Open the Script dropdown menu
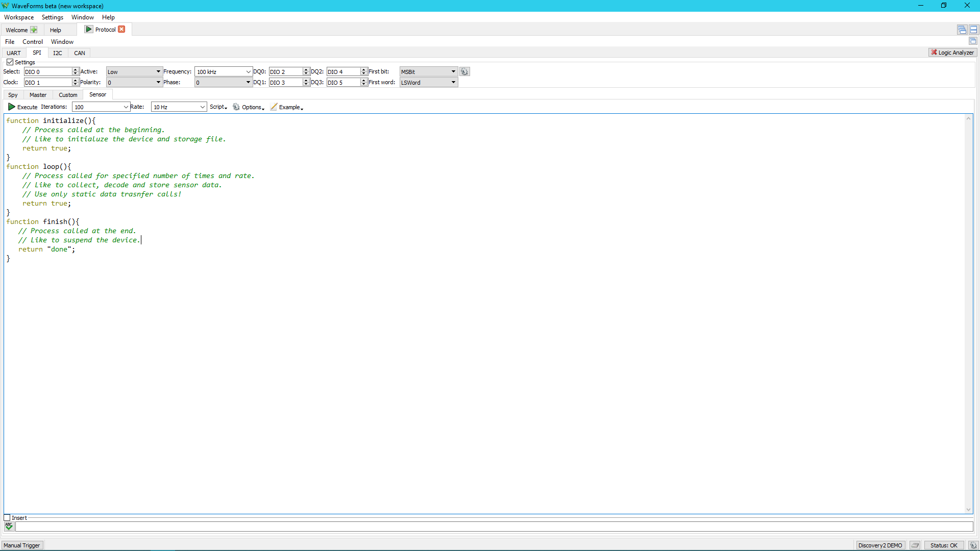Screen dimensions: 980x551 point(218,107)
